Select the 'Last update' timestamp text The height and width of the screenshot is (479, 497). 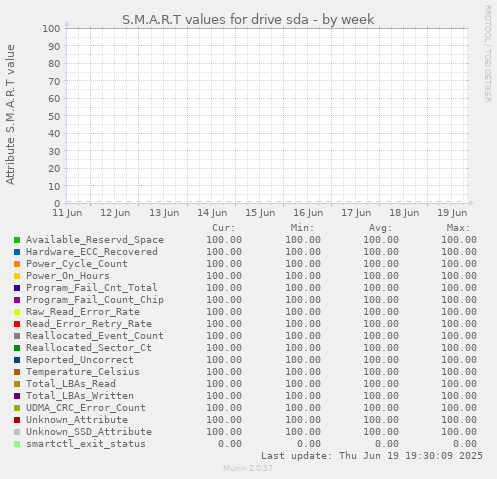click(372, 456)
